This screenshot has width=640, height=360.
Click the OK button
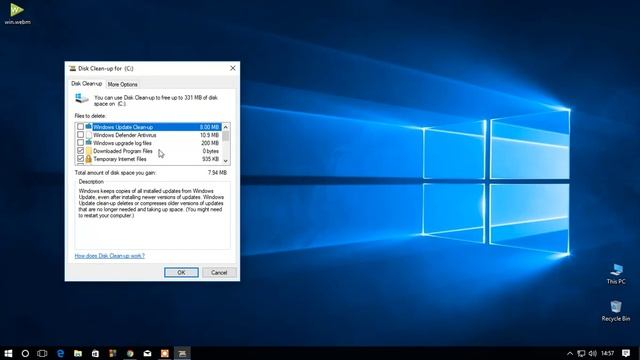[x=181, y=273]
